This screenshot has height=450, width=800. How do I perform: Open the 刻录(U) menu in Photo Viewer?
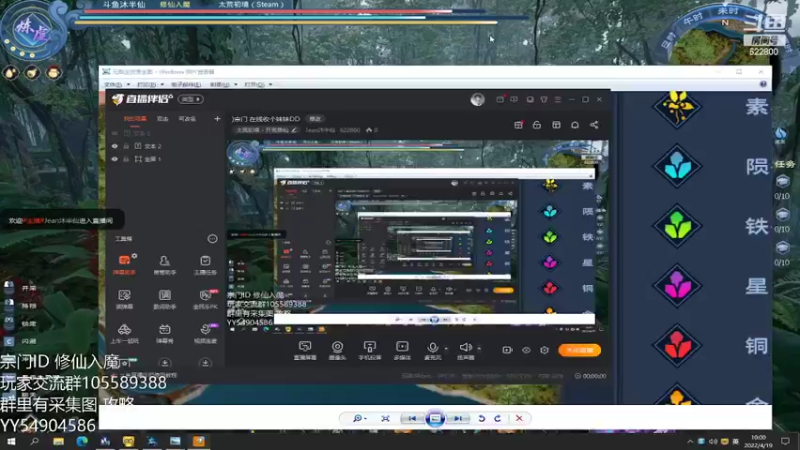223,84
